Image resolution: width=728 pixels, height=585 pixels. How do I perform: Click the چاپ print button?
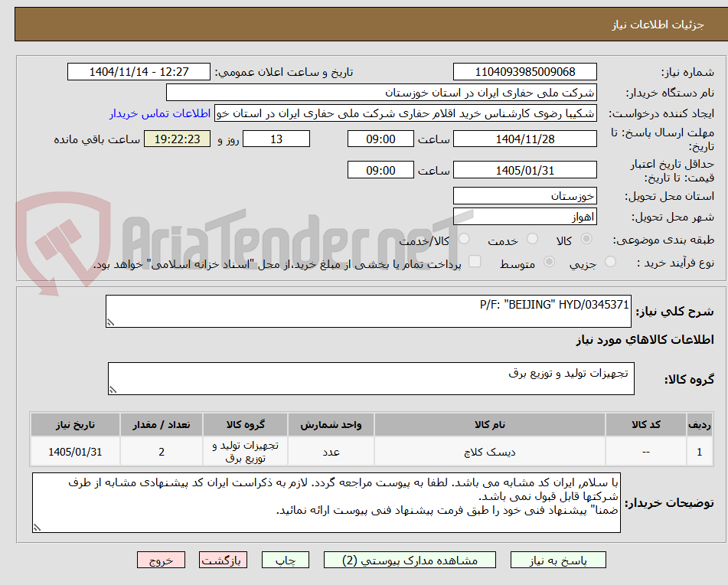(x=286, y=560)
